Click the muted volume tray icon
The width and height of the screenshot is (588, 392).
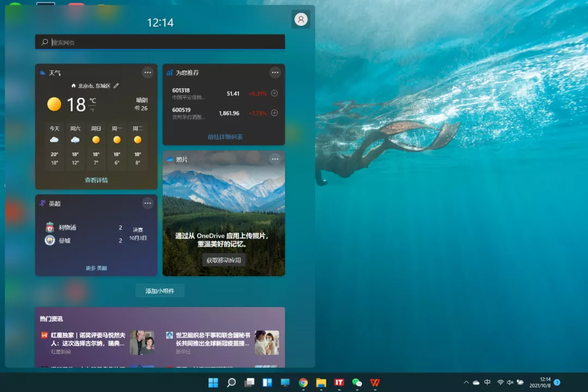tap(510, 382)
